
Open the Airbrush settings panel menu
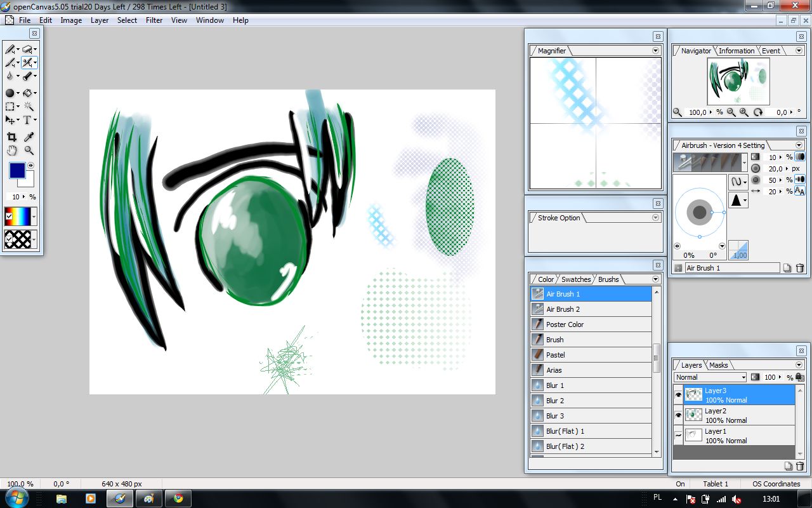point(798,145)
